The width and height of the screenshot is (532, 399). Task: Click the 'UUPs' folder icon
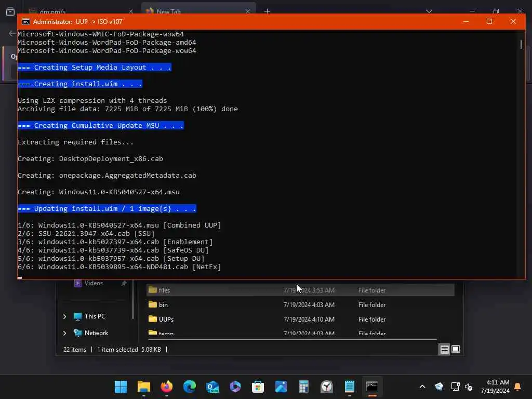coord(153,319)
